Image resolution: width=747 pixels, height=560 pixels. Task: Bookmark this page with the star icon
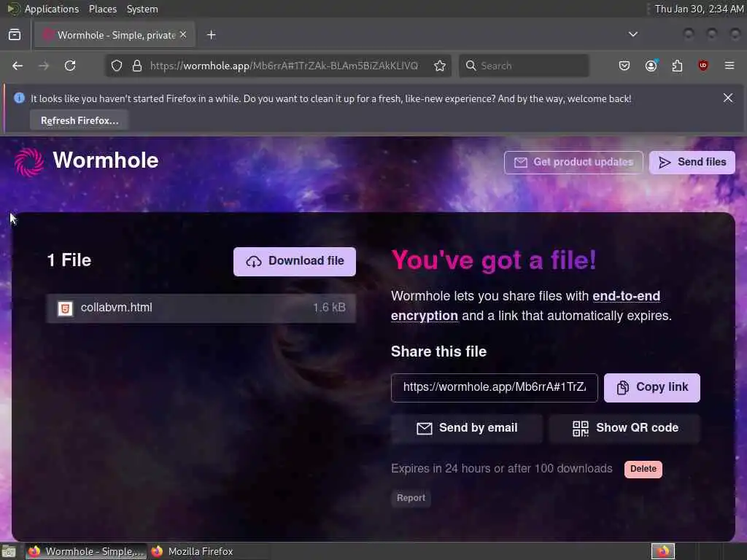coord(440,66)
